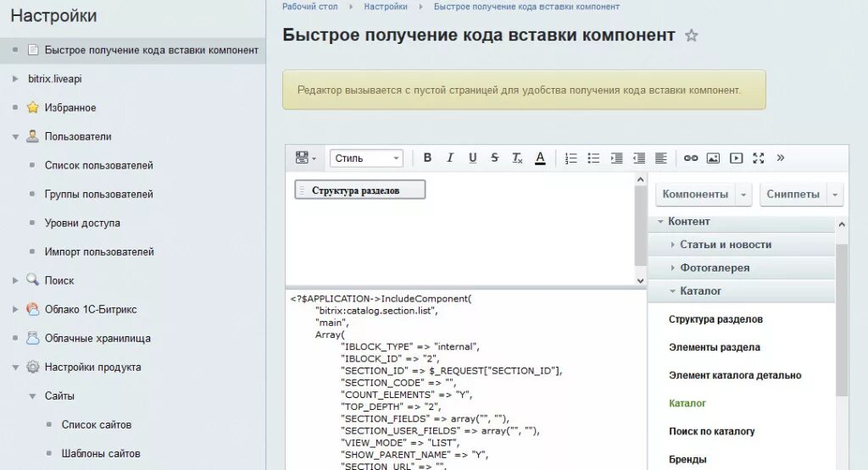Go to Настройки breadcrumb link

(x=386, y=7)
